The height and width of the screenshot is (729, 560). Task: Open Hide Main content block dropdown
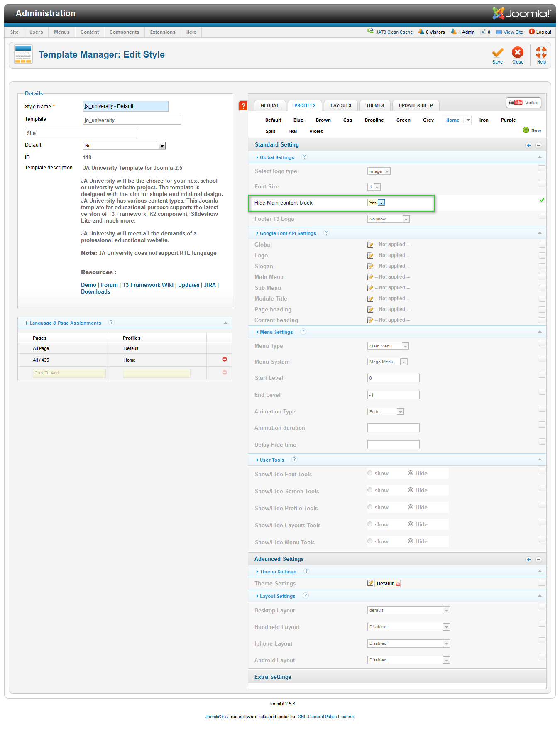[376, 203]
